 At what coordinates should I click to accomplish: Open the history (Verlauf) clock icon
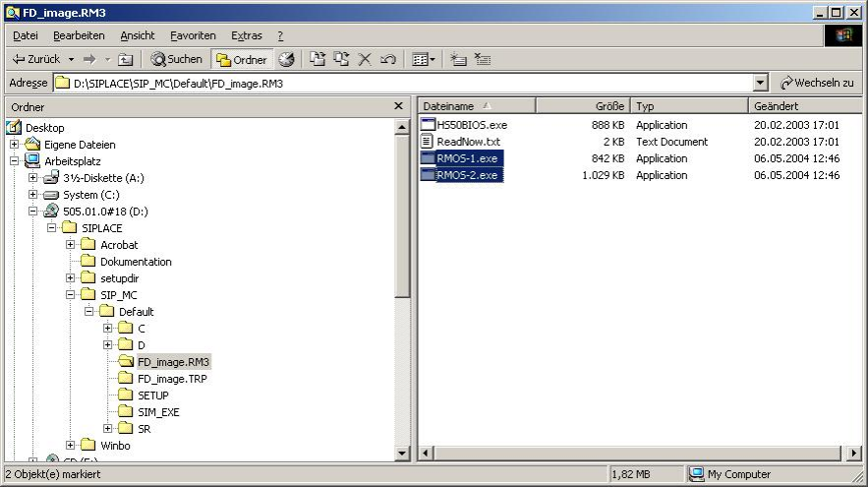[x=286, y=59]
